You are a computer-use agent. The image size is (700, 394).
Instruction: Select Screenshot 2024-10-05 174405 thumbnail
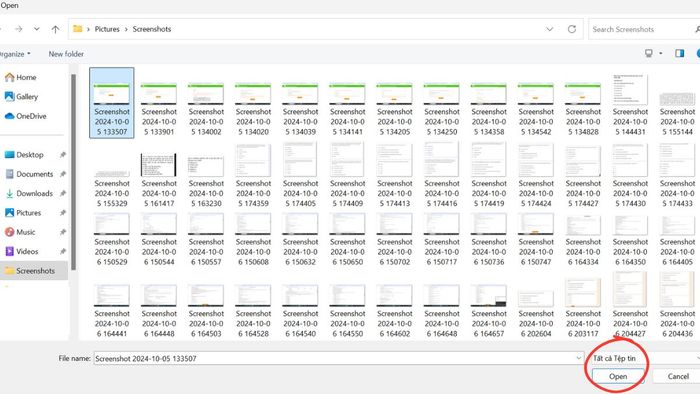[300, 159]
